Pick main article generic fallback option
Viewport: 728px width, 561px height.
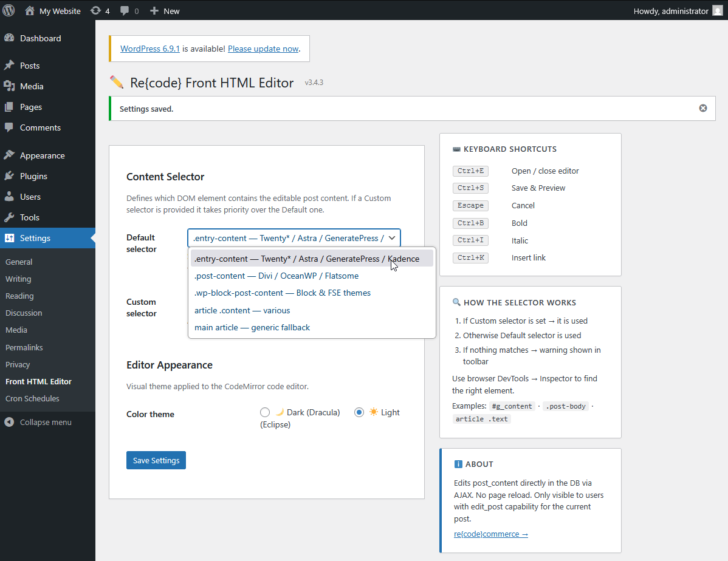click(252, 327)
